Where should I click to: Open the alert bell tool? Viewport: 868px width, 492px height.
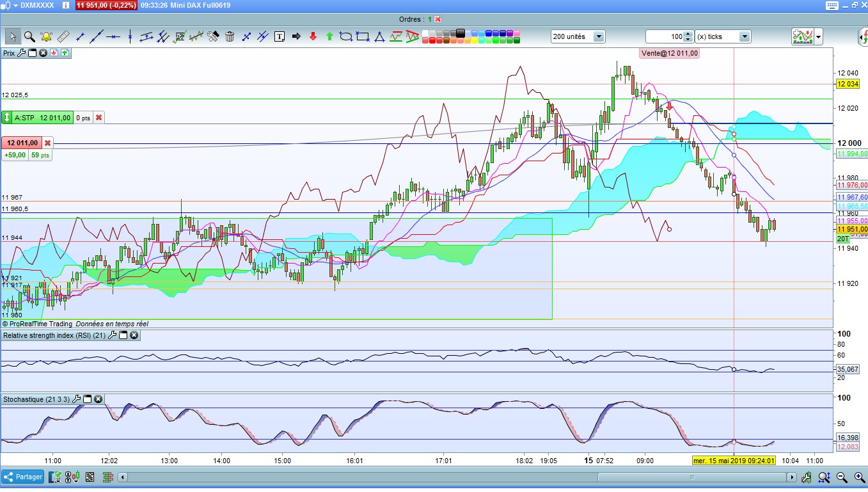46,36
